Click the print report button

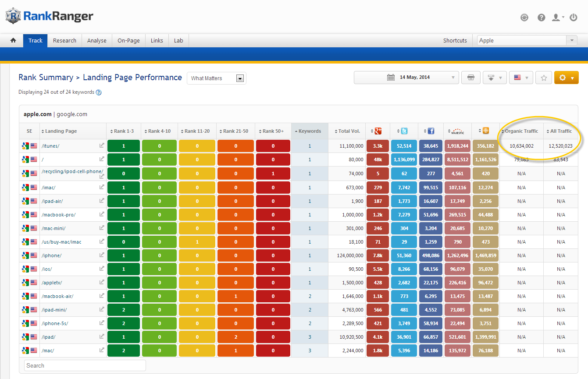tap(471, 78)
